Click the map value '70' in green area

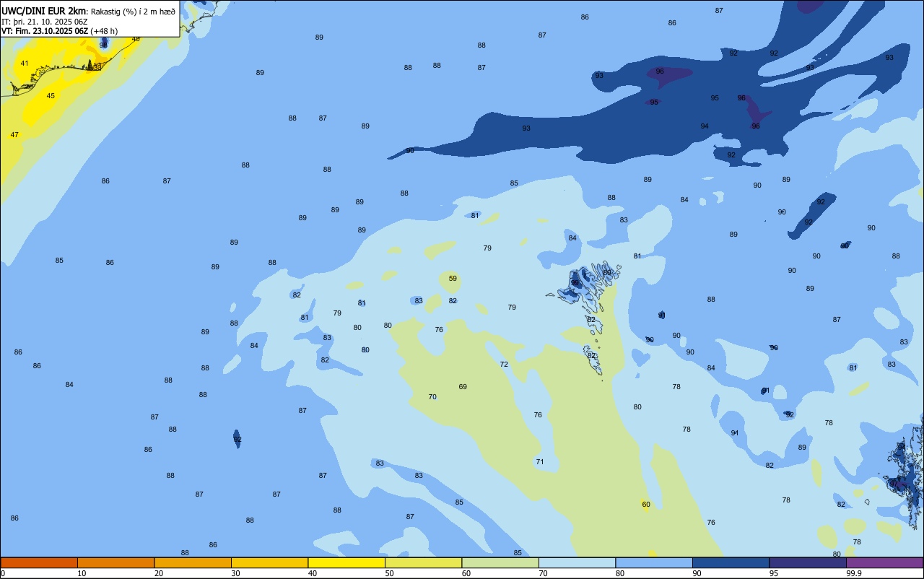click(x=432, y=396)
